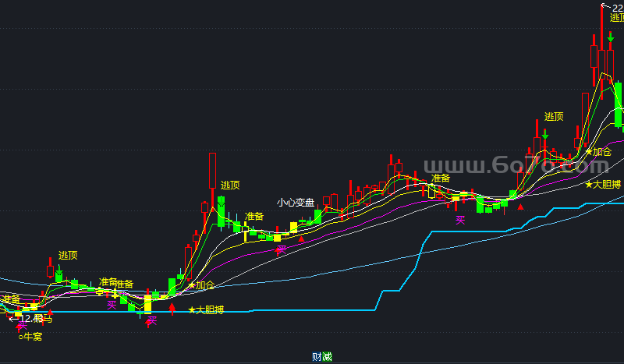Click the '准备' label right of the watermark's 'www'
Screen dimensions: 624x364
coord(441,178)
